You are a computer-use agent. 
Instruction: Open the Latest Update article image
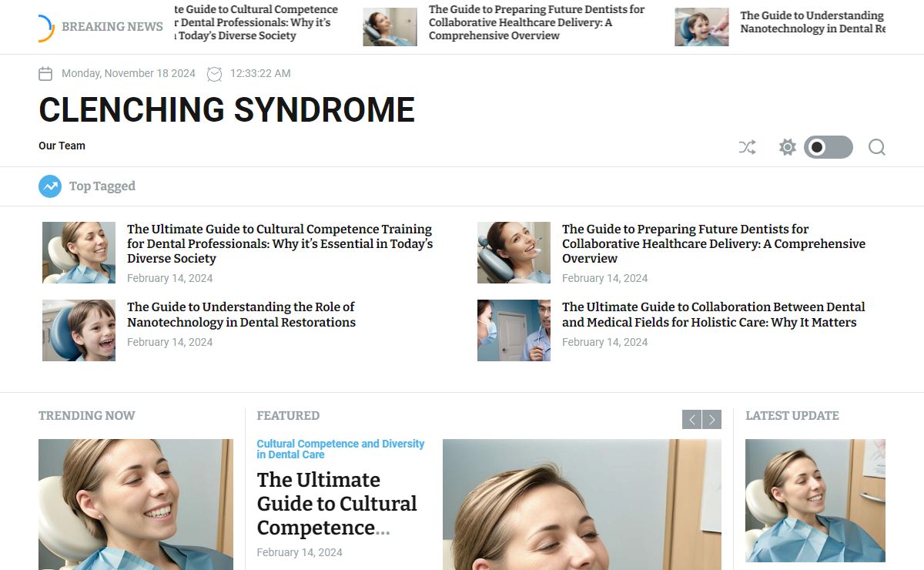click(x=815, y=501)
